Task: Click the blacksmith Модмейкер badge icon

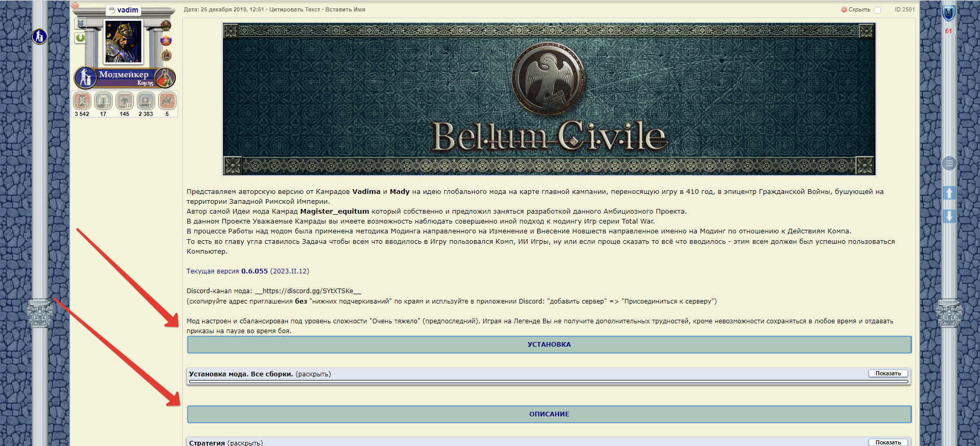Action: point(86,77)
